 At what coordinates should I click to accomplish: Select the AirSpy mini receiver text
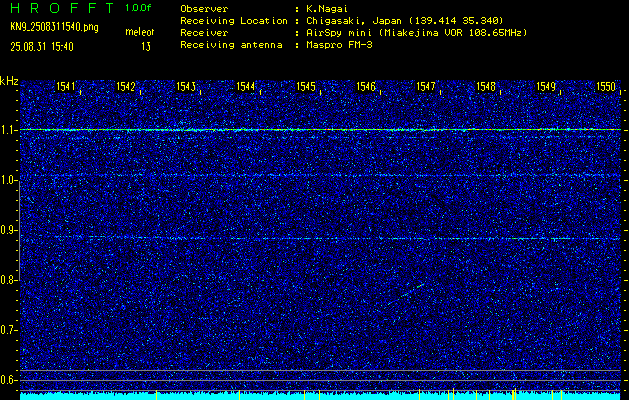416,32
